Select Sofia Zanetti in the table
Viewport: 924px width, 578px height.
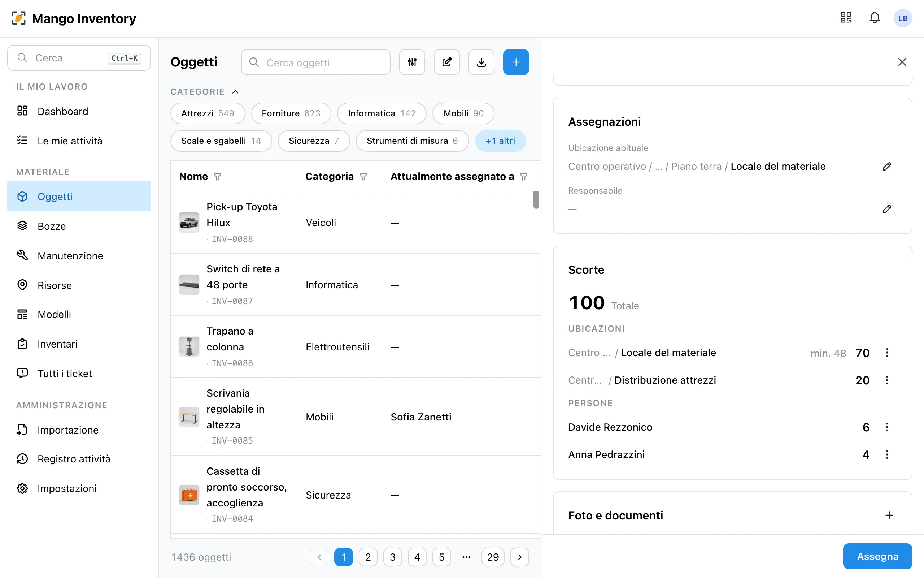[x=421, y=417]
